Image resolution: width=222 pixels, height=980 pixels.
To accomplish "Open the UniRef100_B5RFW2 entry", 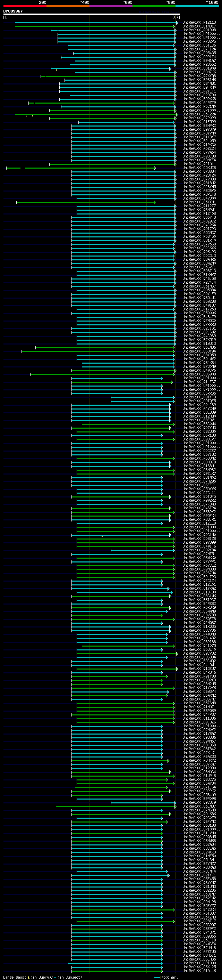I will pyautogui.click(x=199, y=898).
